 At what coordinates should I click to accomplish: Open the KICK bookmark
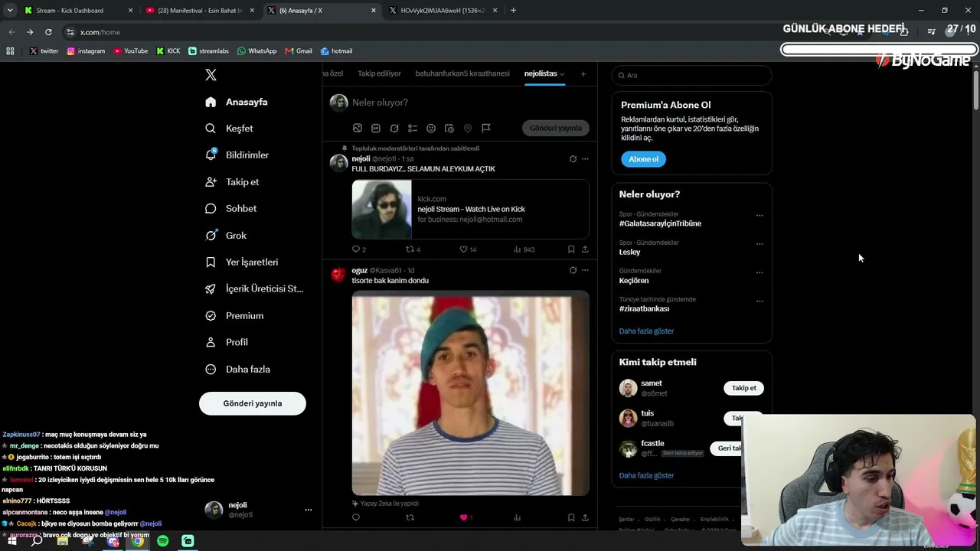coord(168,51)
